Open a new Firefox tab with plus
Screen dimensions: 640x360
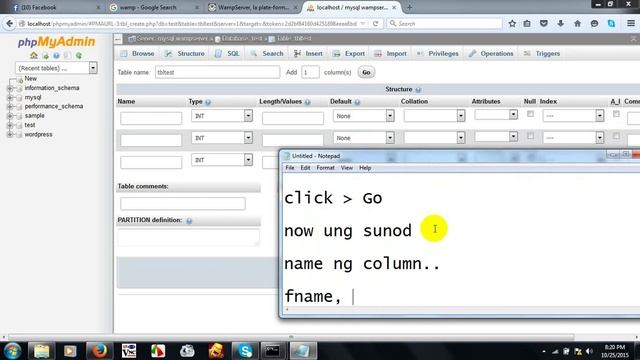pyautogui.click(x=409, y=7)
